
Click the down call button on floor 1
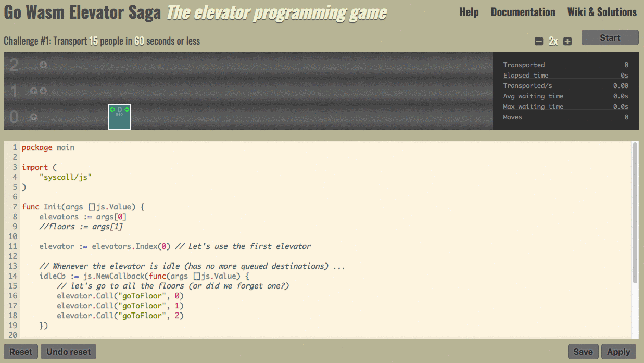pyautogui.click(x=43, y=91)
